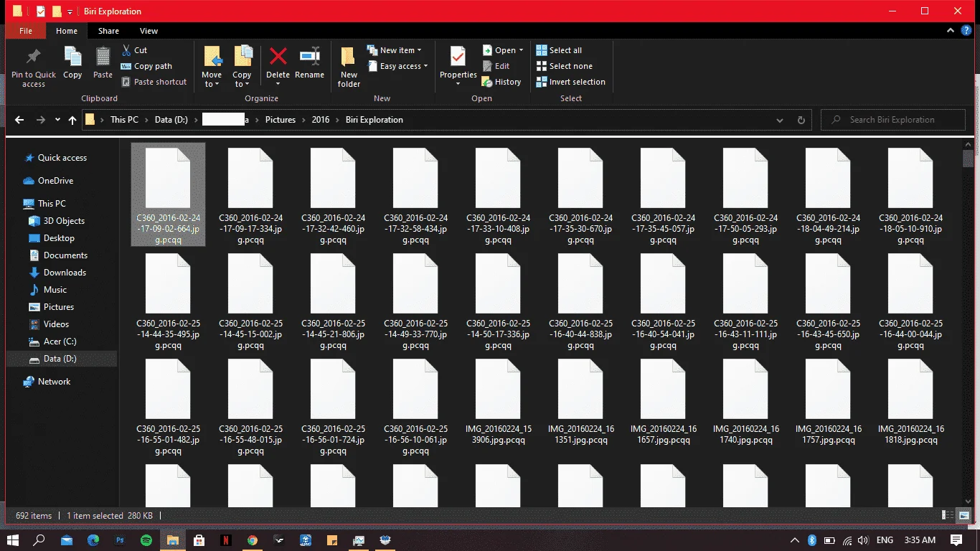Click Invert selection
This screenshot has width=980, height=551.
pyautogui.click(x=570, y=82)
